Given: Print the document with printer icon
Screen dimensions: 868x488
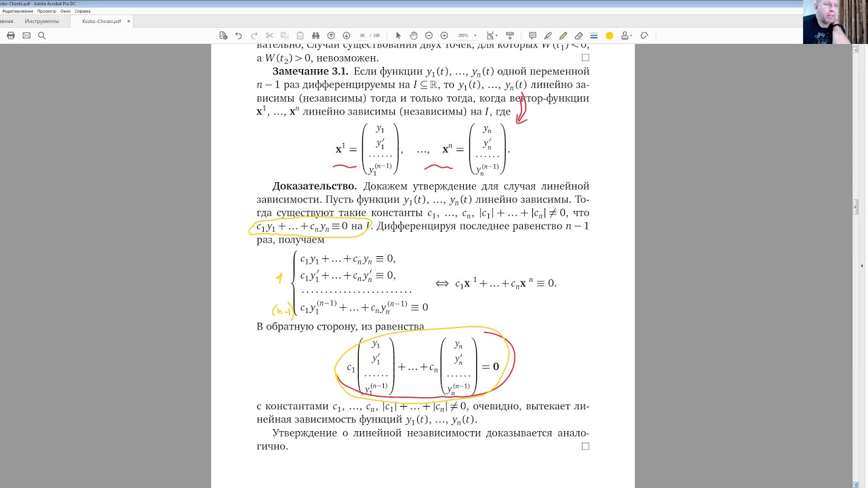Looking at the screenshot, I should click(x=11, y=35).
